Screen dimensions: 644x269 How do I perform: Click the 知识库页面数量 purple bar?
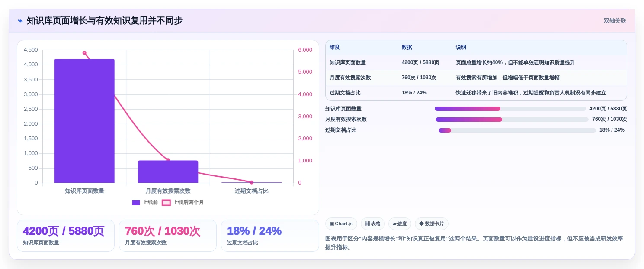click(x=84, y=121)
